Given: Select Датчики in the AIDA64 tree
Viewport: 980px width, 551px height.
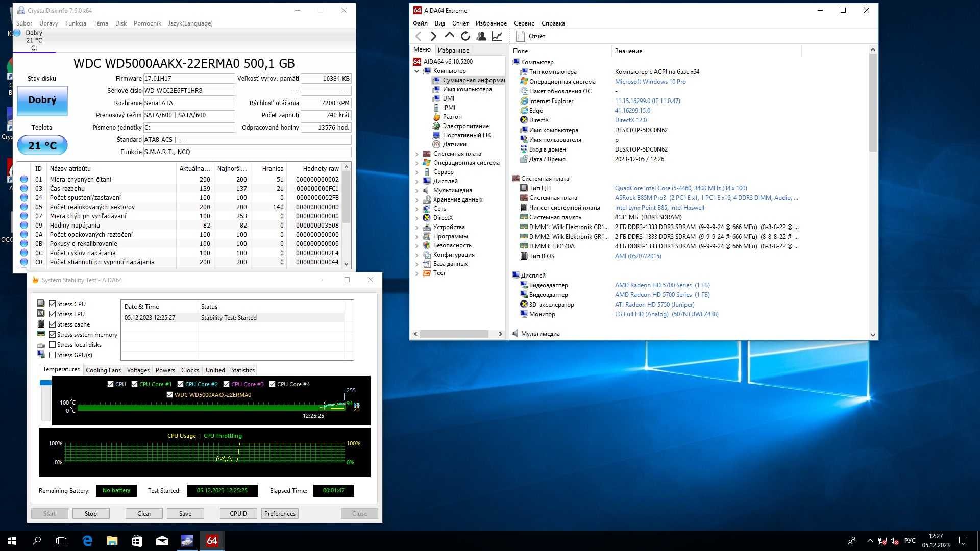Looking at the screenshot, I should pyautogui.click(x=454, y=144).
